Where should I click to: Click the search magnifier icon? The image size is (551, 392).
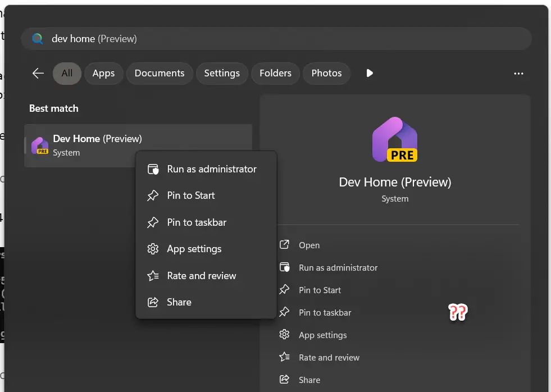[38, 39]
